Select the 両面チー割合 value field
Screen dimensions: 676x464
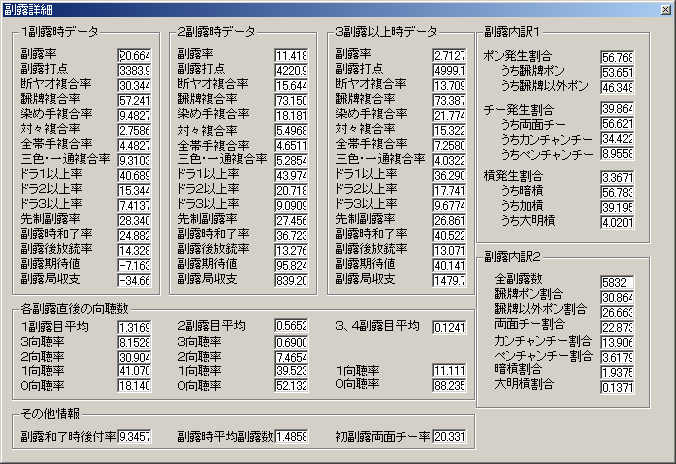[x=617, y=327]
